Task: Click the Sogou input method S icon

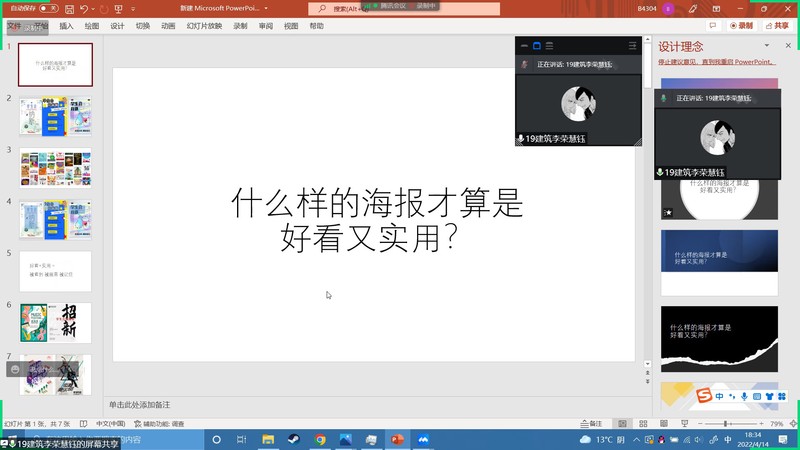Action: [705, 398]
